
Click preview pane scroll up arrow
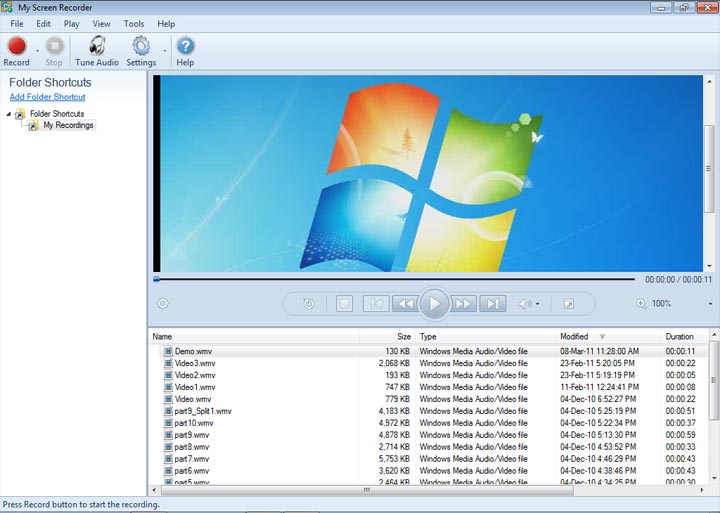pyautogui.click(x=710, y=81)
